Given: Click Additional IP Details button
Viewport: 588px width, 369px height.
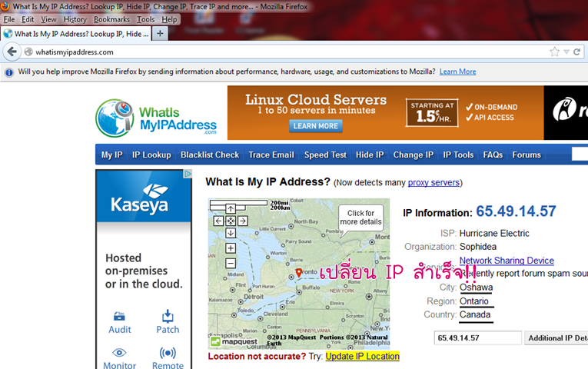Looking at the screenshot, I should click(556, 338).
